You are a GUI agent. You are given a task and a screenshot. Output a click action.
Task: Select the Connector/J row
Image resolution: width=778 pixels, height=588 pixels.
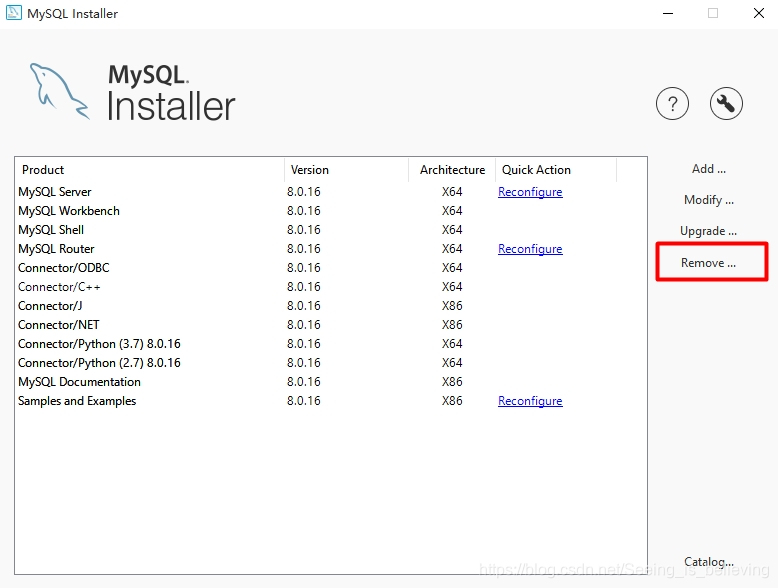330,306
